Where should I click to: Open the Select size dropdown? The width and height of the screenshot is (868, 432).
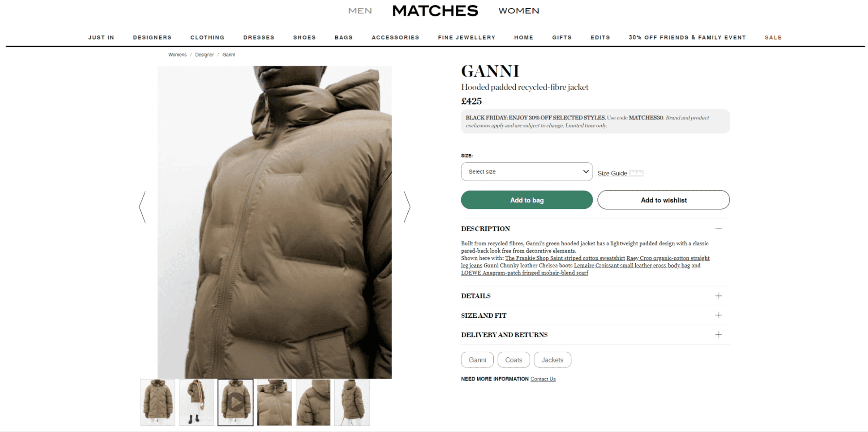pos(527,172)
